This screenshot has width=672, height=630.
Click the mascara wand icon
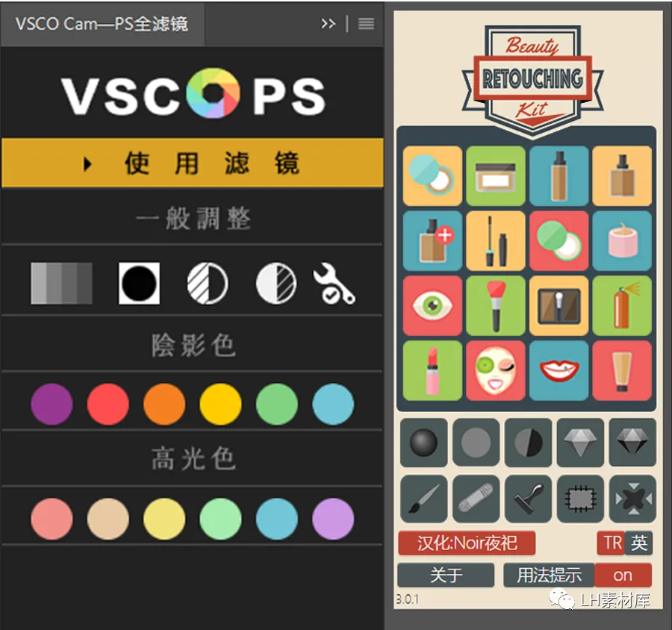[496, 241]
